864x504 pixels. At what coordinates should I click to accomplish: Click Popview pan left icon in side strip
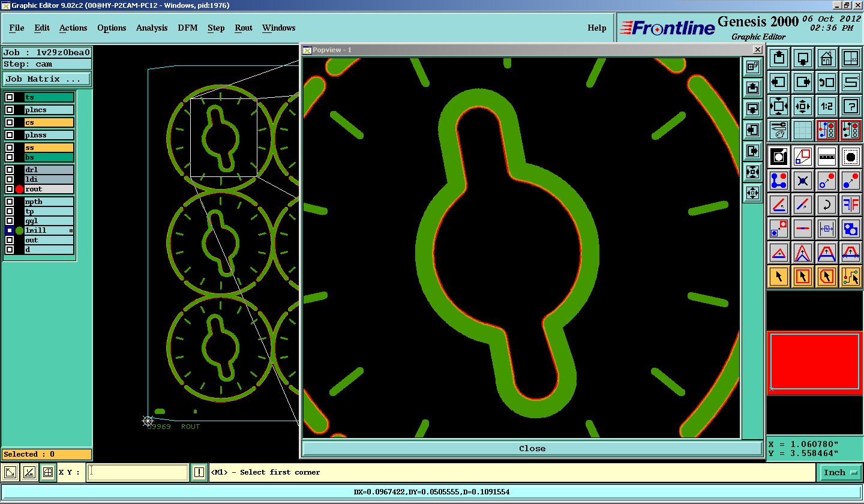point(752,130)
